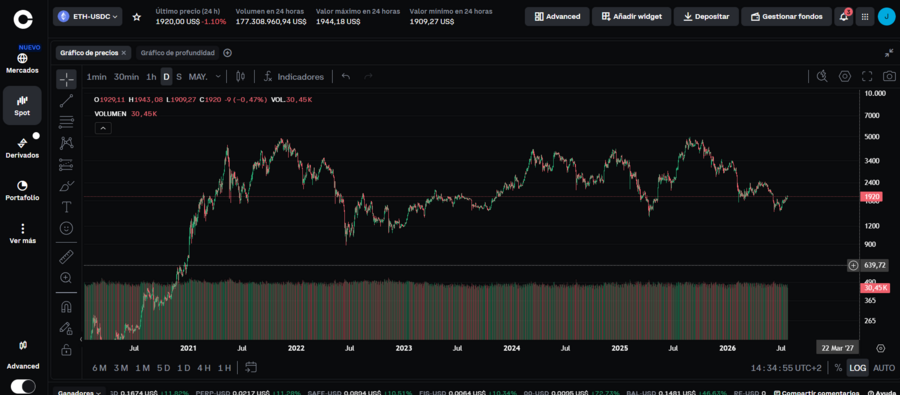
Task: Select the 1min interval
Action: (96, 76)
